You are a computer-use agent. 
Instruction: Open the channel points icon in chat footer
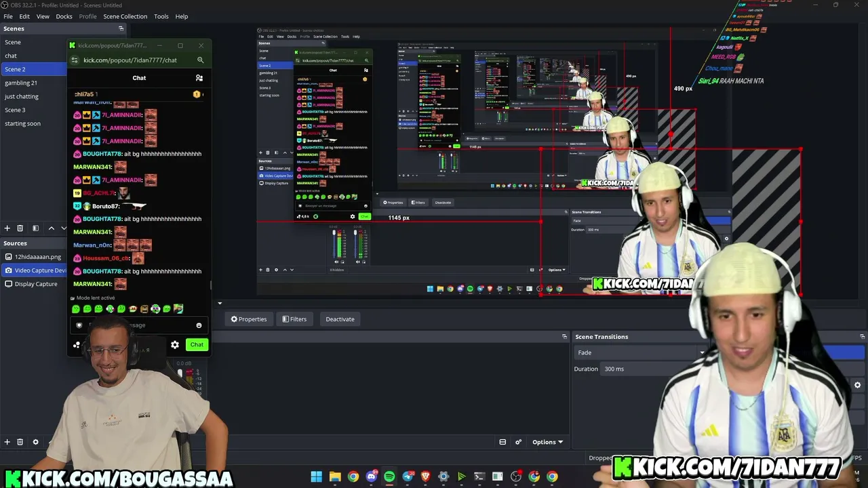[77, 344]
